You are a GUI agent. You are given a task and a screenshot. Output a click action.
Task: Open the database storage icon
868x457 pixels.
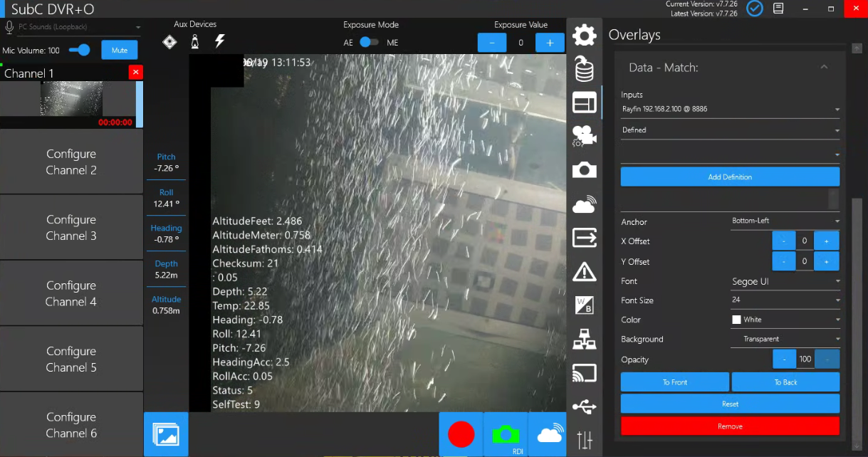coord(584,69)
